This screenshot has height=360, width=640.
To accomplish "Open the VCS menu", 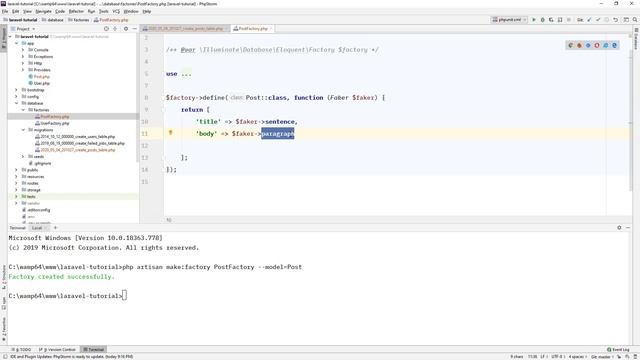I will click(x=116, y=11).
